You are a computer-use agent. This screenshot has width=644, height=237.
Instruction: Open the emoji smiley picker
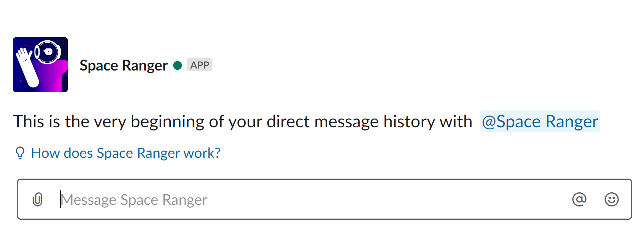pos(611,199)
